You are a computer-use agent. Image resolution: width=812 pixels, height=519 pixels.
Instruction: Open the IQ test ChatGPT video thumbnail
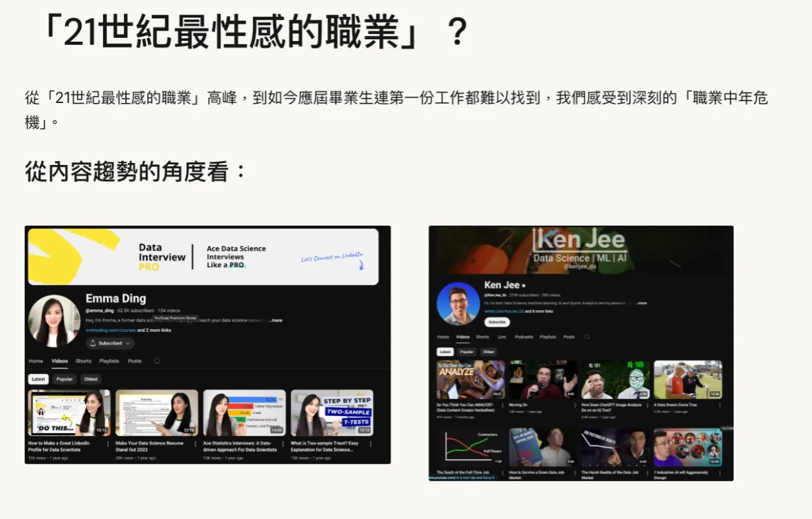tap(615, 379)
